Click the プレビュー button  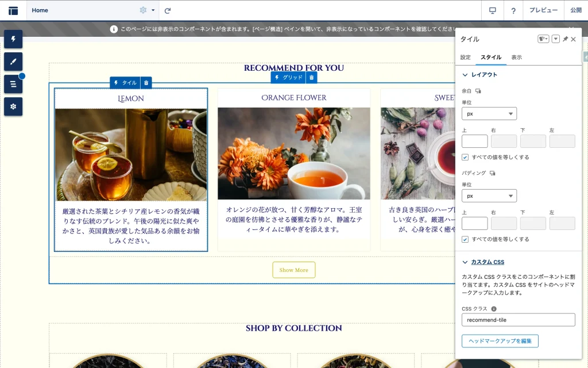(543, 10)
